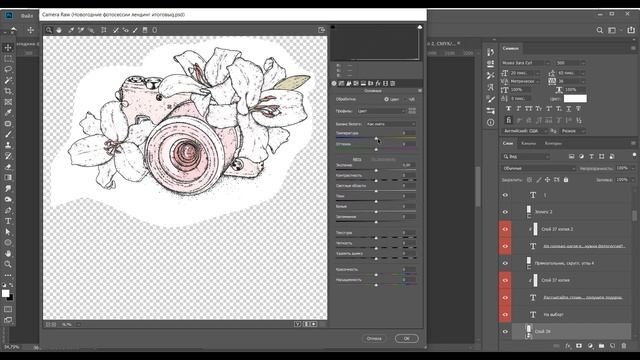Screen dimensions: 640x360
Task: Apply Faux Bold in Character panel
Action: click(x=508, y=109)
